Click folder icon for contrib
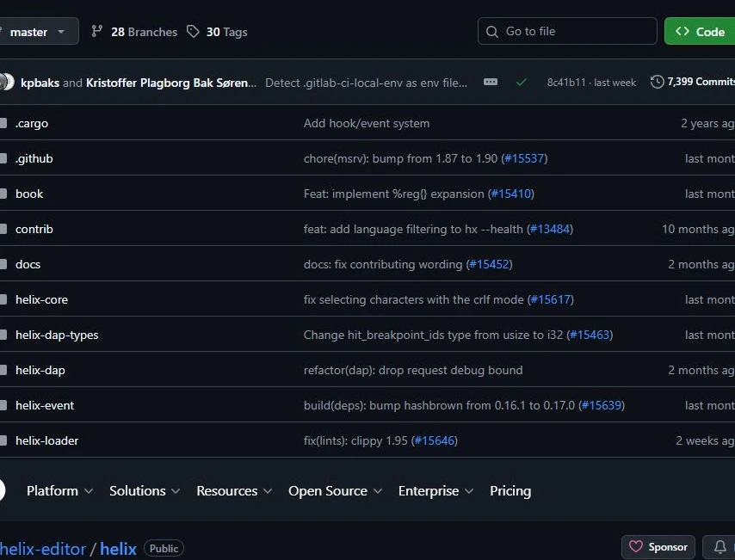This screenshot has width=735, height=560. [x=3, y=229]
